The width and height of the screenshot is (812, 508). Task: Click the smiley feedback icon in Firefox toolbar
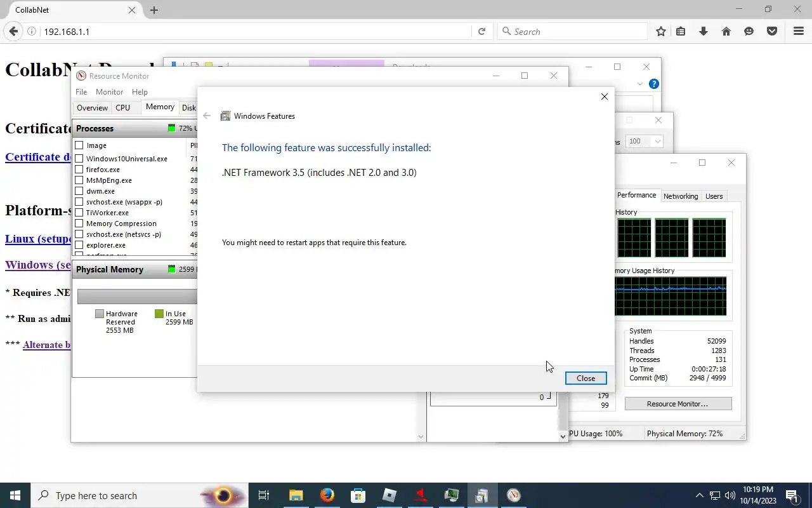pyautogui.click(x=749, y=31)
